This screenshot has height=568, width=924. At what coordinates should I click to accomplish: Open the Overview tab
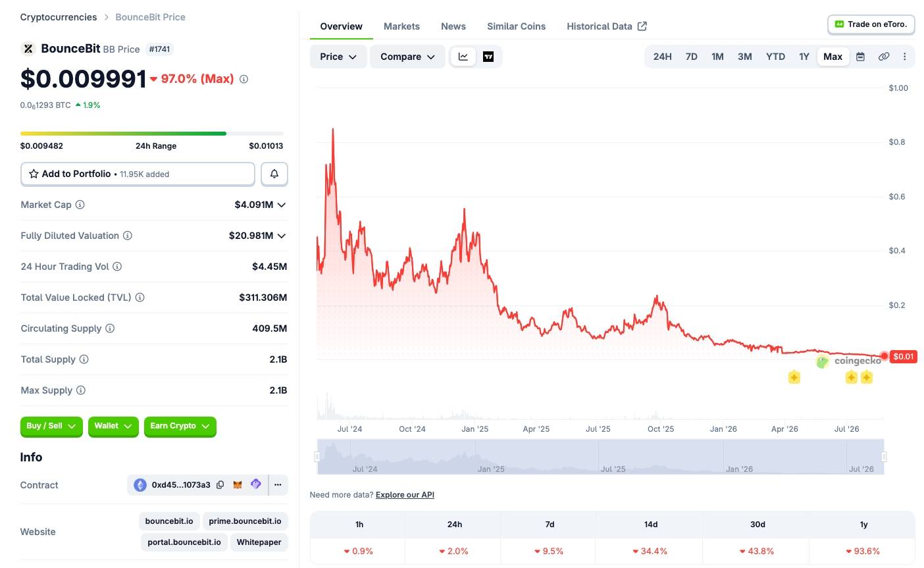click(x=341, y=26)
